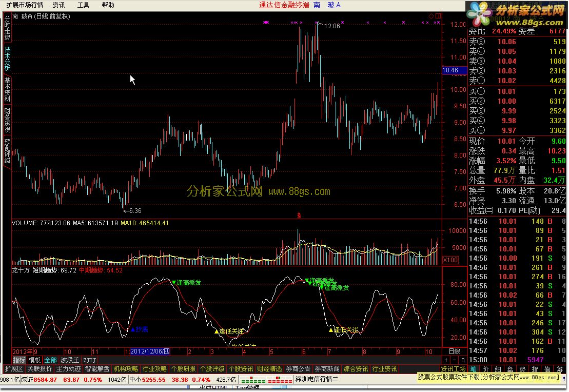The image size is (569, 392).
Task: Select the 指标 tab under the chart
Action: (x=19, y=360)
